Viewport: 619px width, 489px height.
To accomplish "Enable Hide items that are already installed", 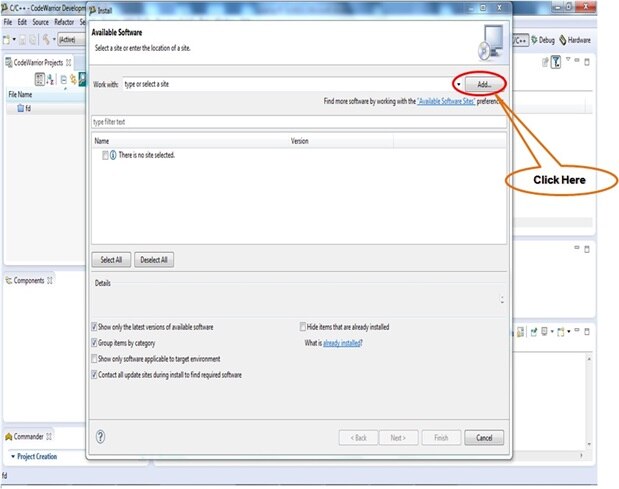I will pos(303,327).
